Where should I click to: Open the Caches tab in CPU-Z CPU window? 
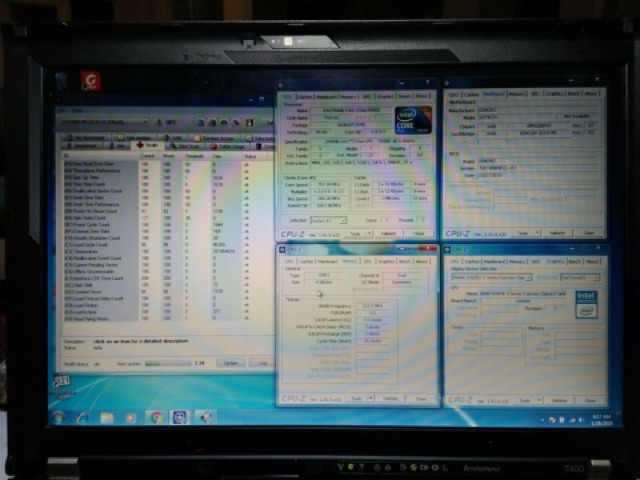(x=304, y=96)
